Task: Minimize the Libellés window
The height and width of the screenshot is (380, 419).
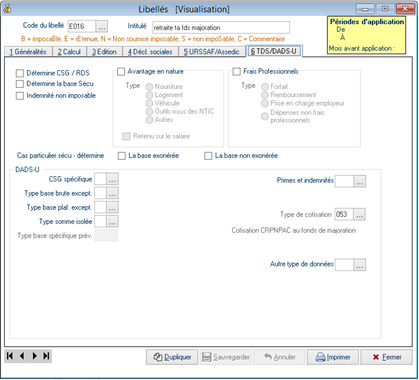Action: 365,9
